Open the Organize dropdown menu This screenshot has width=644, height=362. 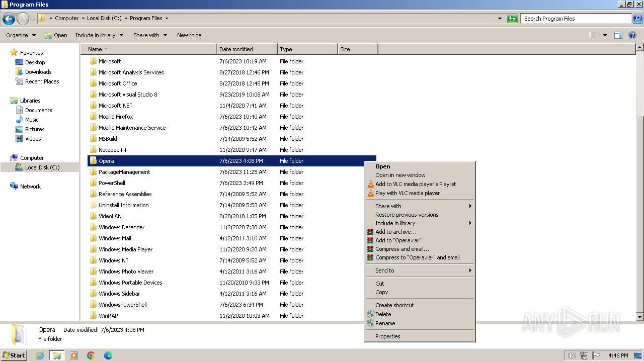(21, 35)
